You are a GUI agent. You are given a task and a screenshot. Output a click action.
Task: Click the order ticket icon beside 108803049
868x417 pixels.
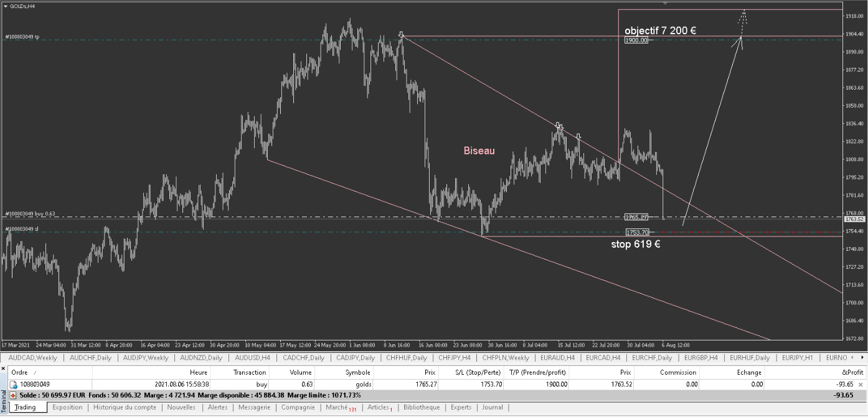pos(13,385)
